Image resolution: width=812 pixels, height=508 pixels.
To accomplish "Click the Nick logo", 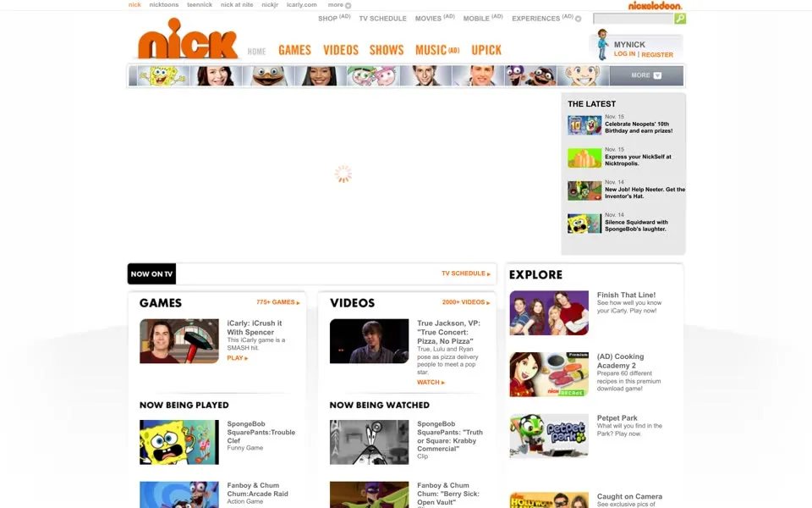I will [188, 39].
